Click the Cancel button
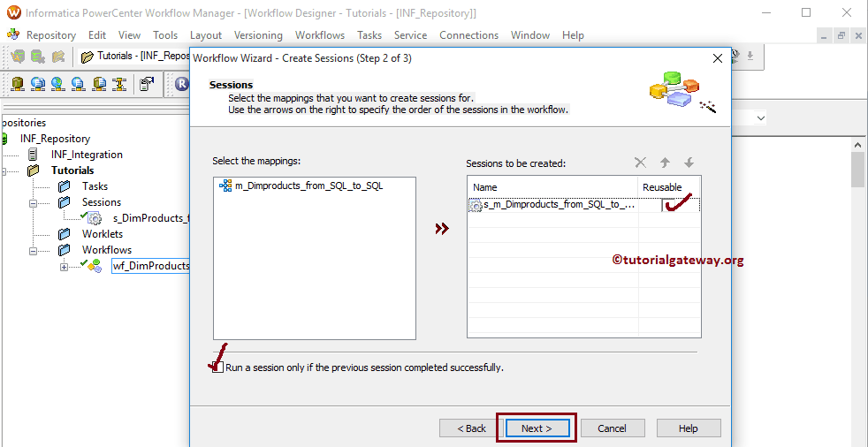 pos(613,428)
